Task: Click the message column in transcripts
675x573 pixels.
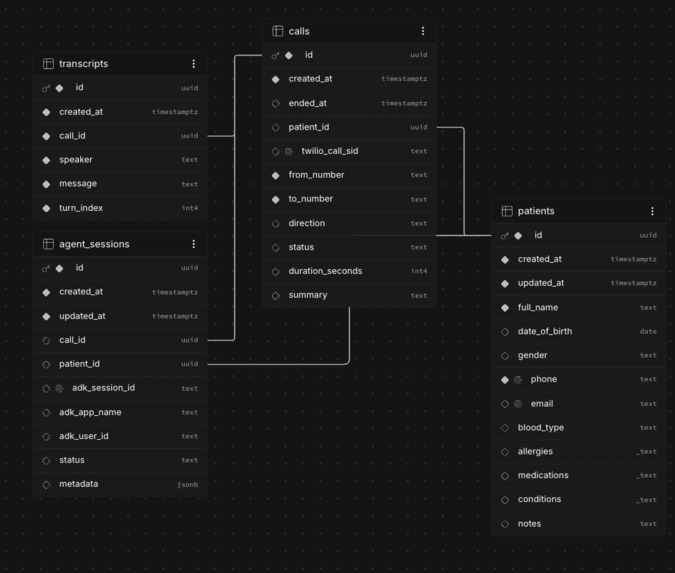Action: pyautogui.click(x=120, y=184)
